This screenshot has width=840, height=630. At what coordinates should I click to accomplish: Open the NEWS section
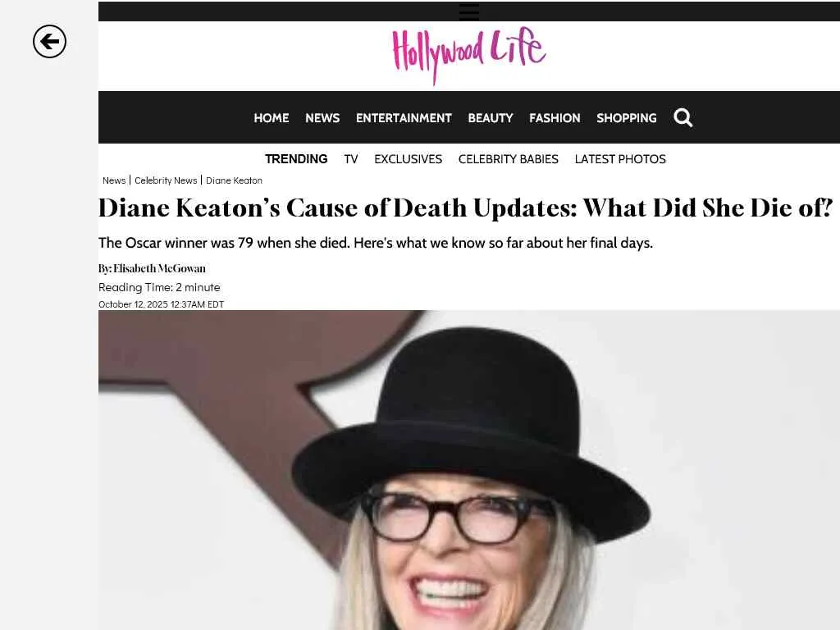point(322,118)
